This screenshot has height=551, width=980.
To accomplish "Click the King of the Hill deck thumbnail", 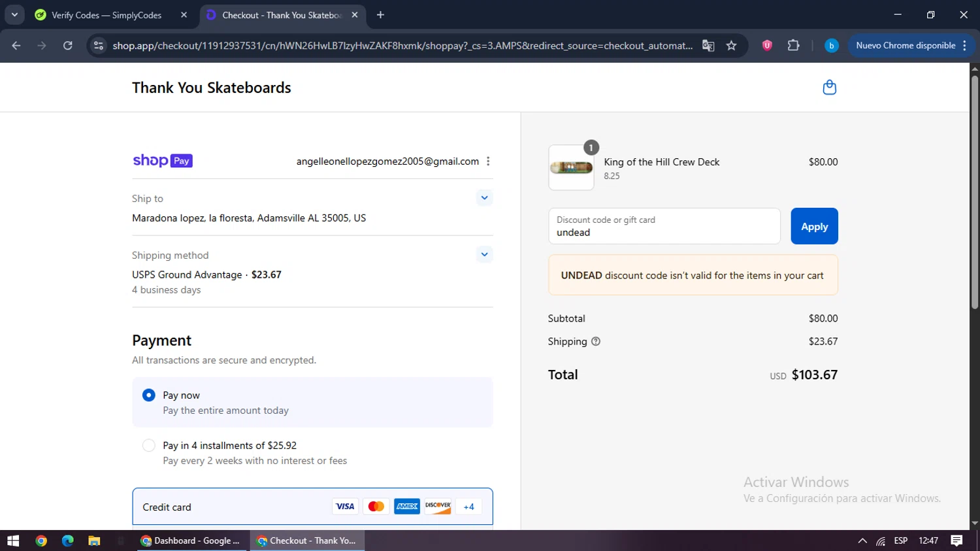I will click(x=571, y=168).
